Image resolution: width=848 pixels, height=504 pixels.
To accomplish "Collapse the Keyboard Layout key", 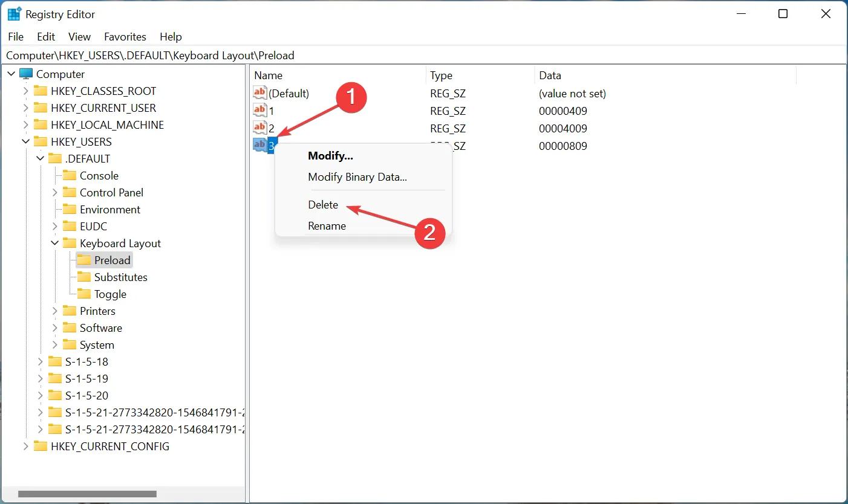I will (55, 243).
